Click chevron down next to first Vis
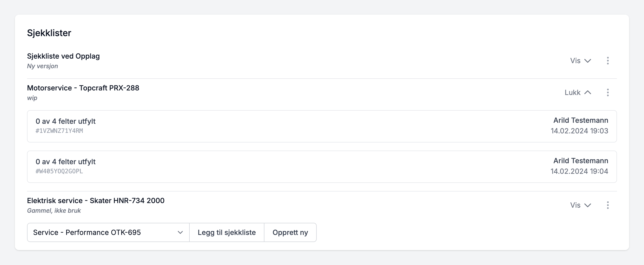 (x=588, y=61)
